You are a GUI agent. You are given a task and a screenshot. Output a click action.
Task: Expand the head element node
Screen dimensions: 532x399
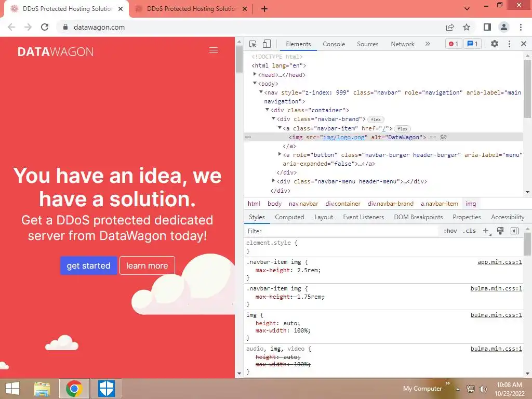(x=255, y=74)
